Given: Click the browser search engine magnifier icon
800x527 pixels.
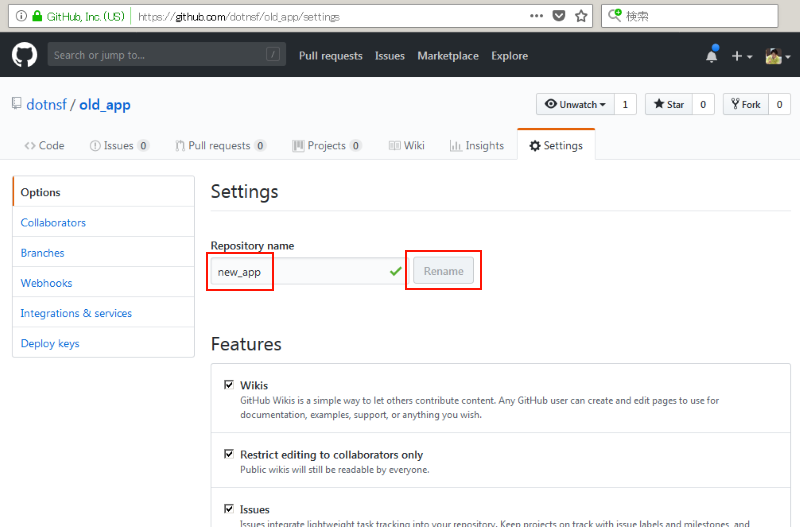Looking at the screenshot, I should tap(615, 15).
